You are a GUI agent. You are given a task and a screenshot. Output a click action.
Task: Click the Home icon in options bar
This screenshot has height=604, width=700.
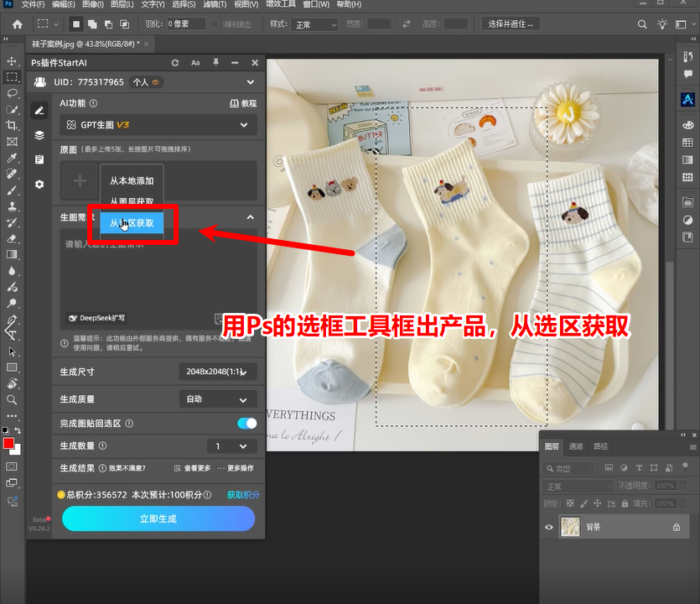(x=18, y=24)
